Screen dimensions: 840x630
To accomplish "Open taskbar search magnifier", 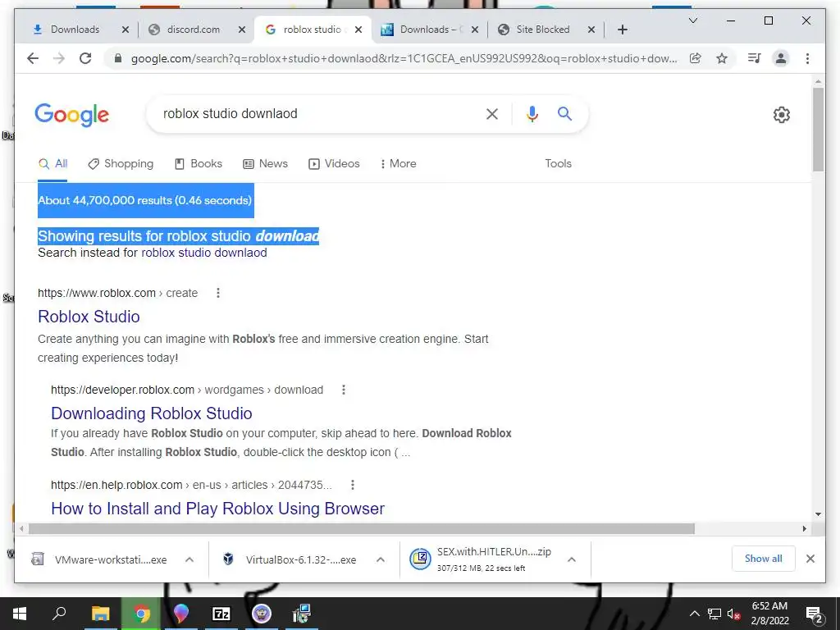I will click(x=59, y=614).
